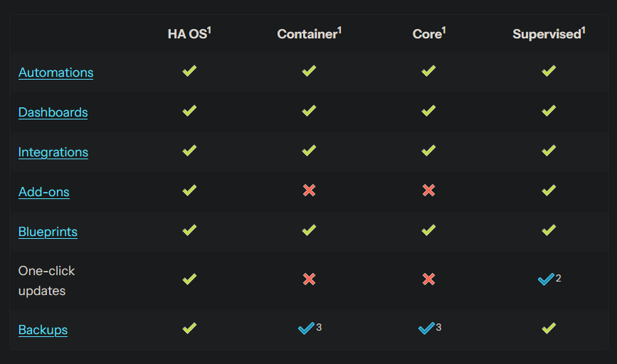Click red X for One-click updates under Container
This screenshot has width=617, height=364.
click(x=309, y=279)
